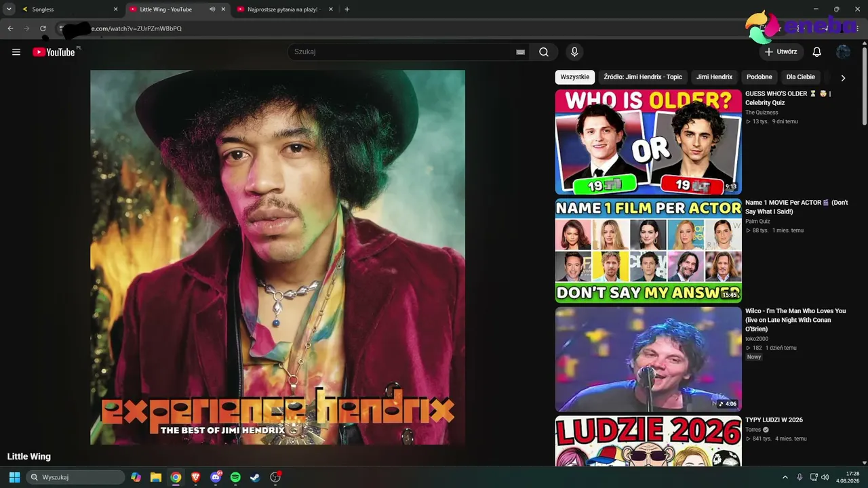Image resolution: width=868 pixels, height=488 pixels.
Task: Click the Jimi Hendrix album video player
Action: (x=278, y=258)
